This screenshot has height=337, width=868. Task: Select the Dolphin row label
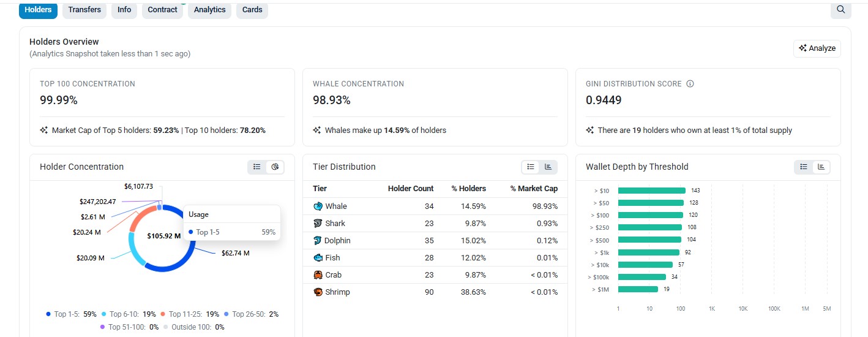coord(338,241)
